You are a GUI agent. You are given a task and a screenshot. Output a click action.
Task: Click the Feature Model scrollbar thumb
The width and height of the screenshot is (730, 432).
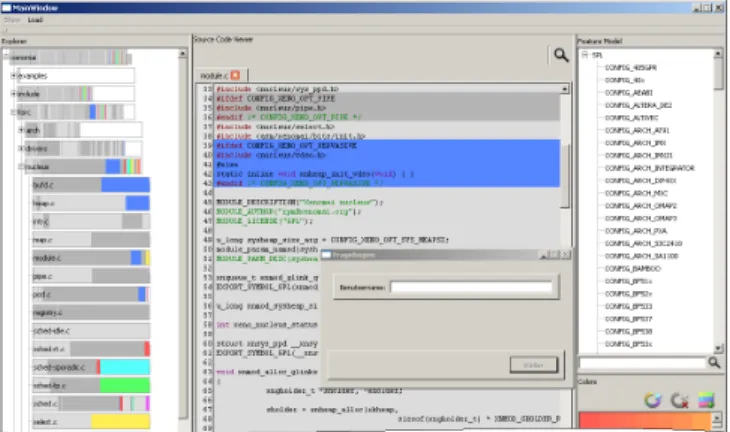point(718,74)
